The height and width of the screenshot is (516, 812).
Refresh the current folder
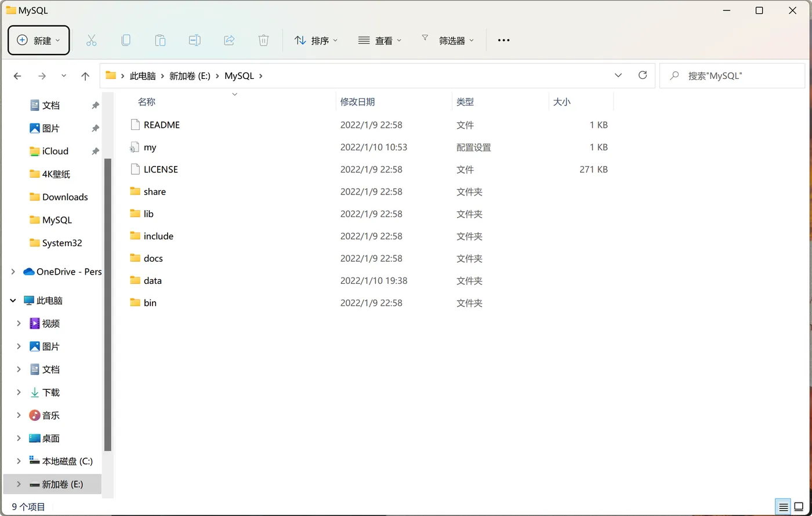[642, 75]
